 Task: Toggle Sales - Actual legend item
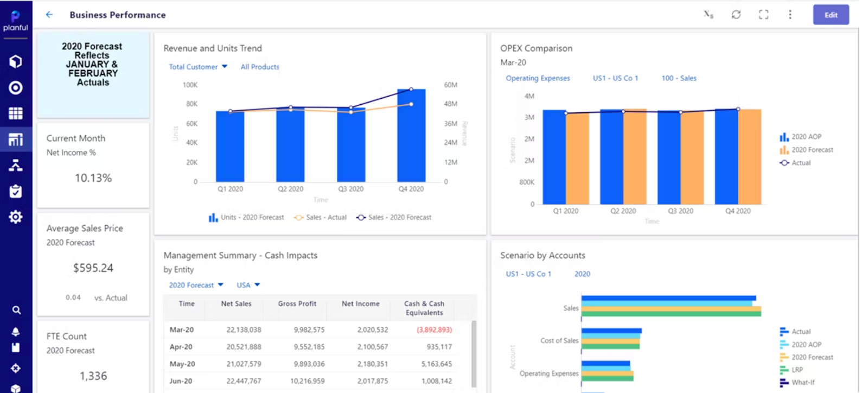point(320,217)
